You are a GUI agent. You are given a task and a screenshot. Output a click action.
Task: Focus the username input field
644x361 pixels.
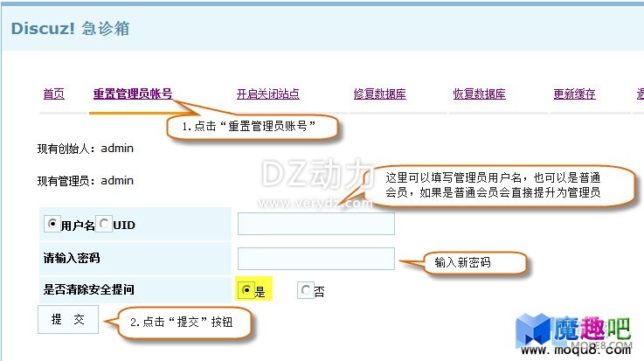click(x=316, y=224)
